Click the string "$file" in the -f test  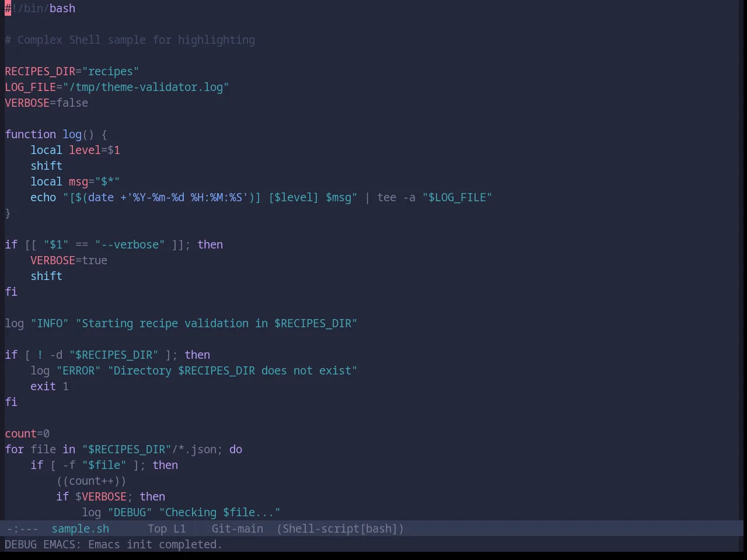tap(104, 465)
